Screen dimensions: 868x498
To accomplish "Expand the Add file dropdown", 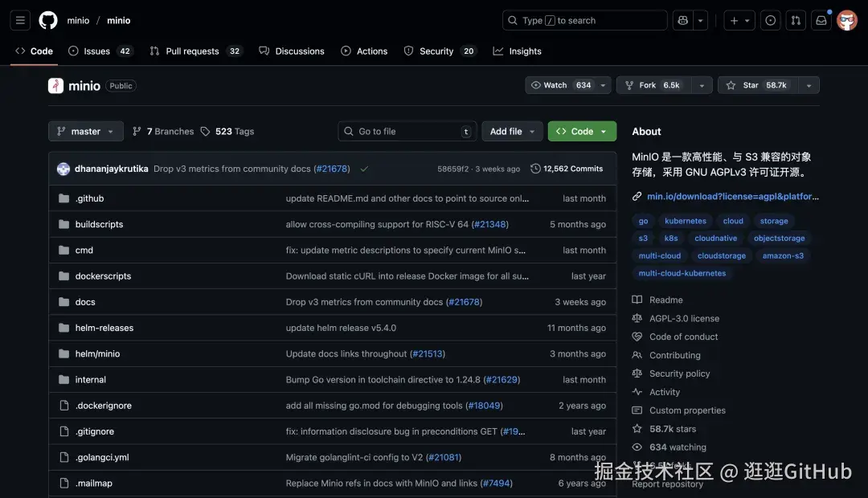I will (x=512, y=132).
